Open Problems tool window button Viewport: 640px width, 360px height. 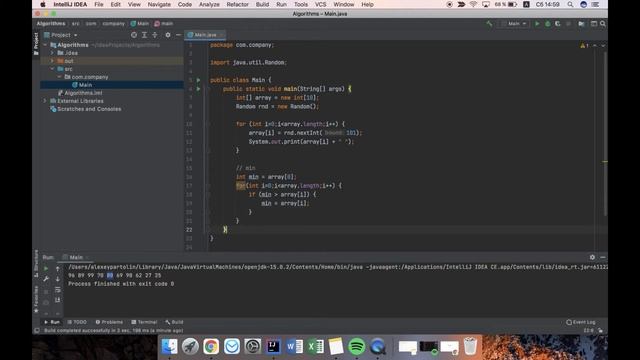coord(109,322)
